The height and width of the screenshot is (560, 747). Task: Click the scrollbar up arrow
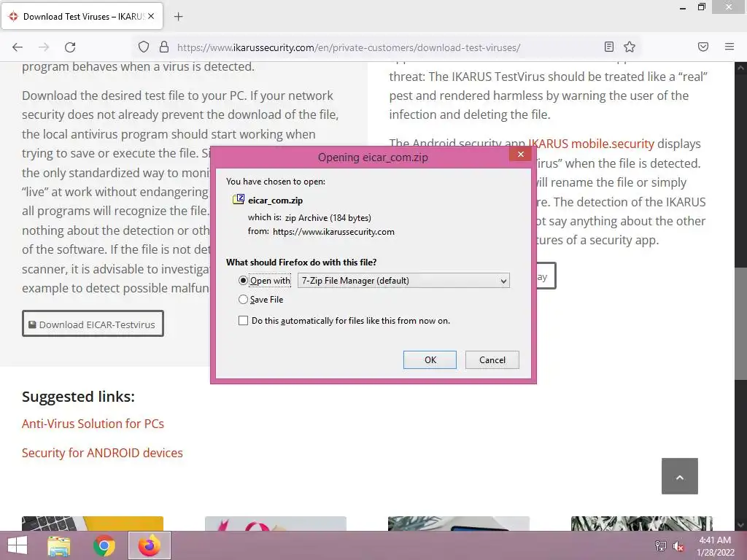741,68
